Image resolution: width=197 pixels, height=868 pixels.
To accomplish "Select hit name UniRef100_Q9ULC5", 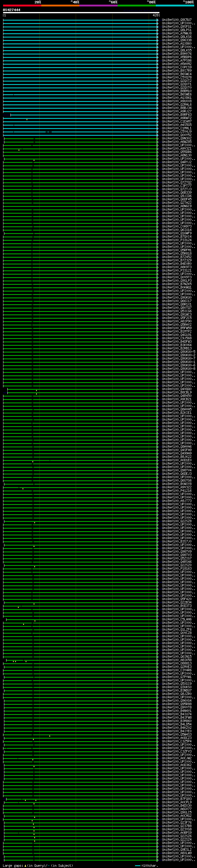I will point(176,812).
